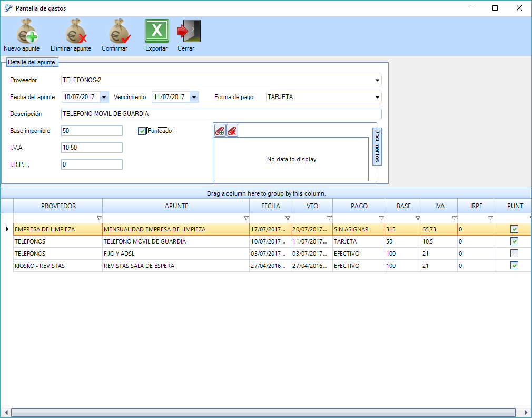Uncheck PUNT for the KIOSKO - REVISTAS row
Screen dimensions: 532x418
[515, 266]
